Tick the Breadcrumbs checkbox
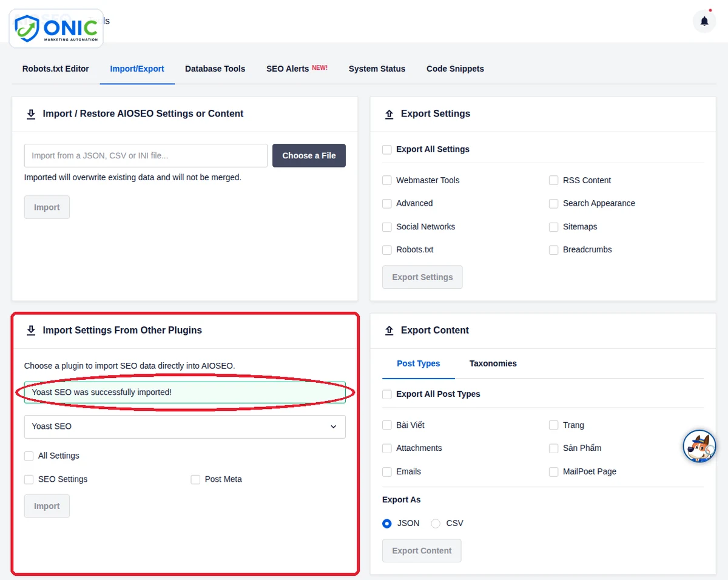Screen dimensions: 728x580 point(553,250)
